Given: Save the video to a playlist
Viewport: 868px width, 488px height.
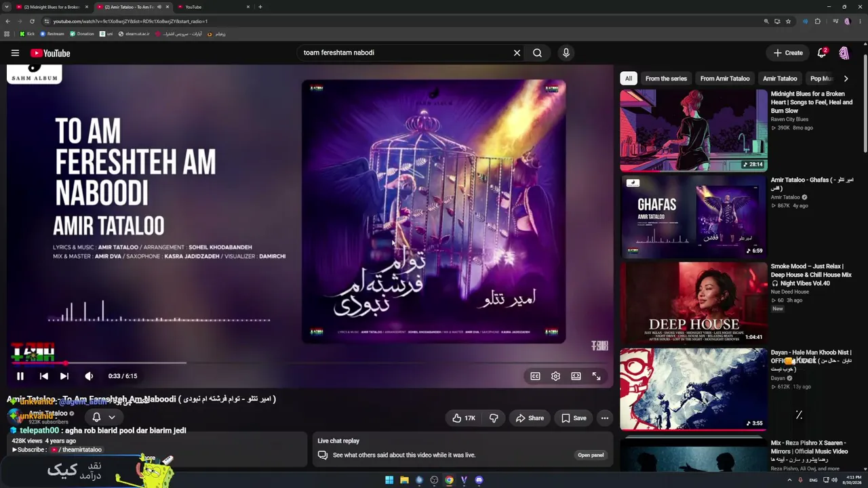Looking at the screenshot, I should 574,418.
